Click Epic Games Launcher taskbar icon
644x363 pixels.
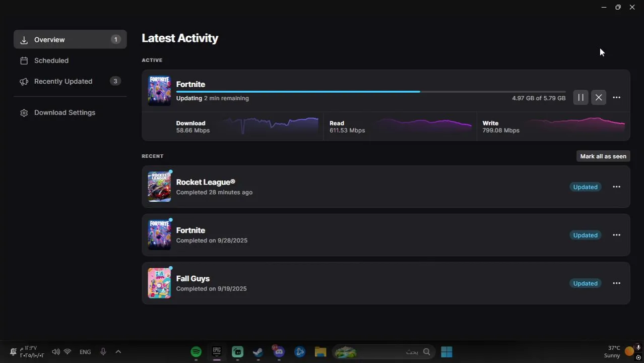(x=217, y=352)
